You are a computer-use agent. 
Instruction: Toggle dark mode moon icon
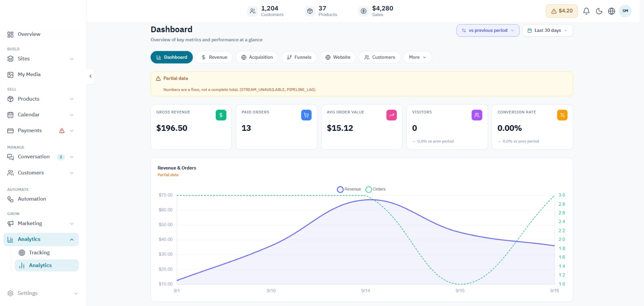[599, 11]
